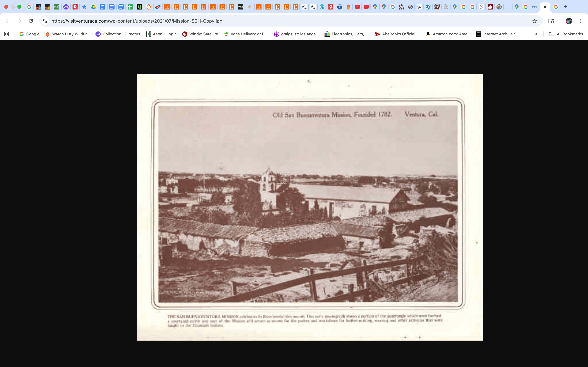Open Collection · Directus bookmark
This screenshot has width=588, height=367.
pyautogui.click(x=118, y=34)
